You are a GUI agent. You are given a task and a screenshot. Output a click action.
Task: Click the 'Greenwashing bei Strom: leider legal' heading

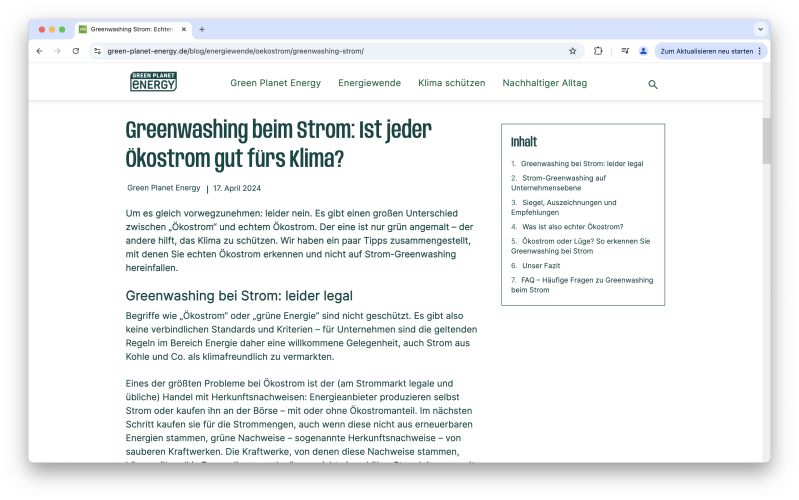coord(239,296)
